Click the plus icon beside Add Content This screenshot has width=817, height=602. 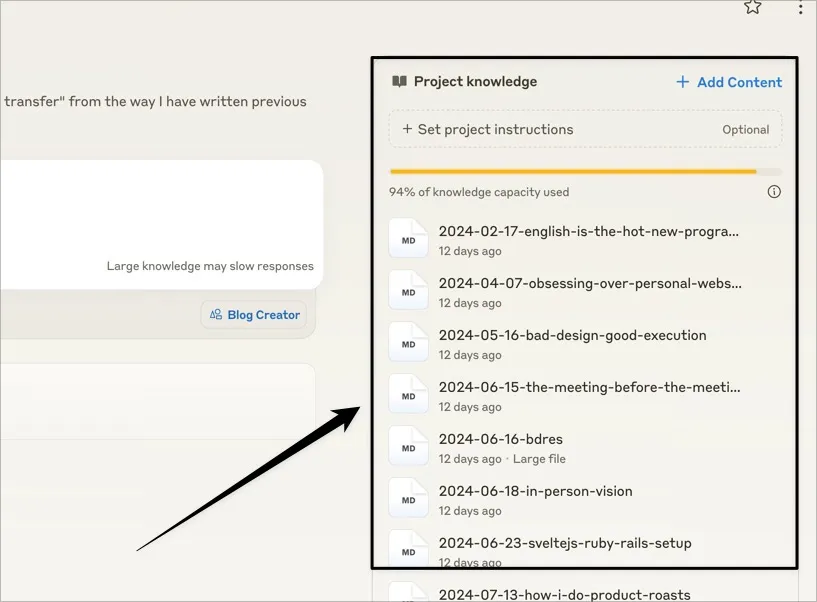pyautogui.click(x=683, y=82)
